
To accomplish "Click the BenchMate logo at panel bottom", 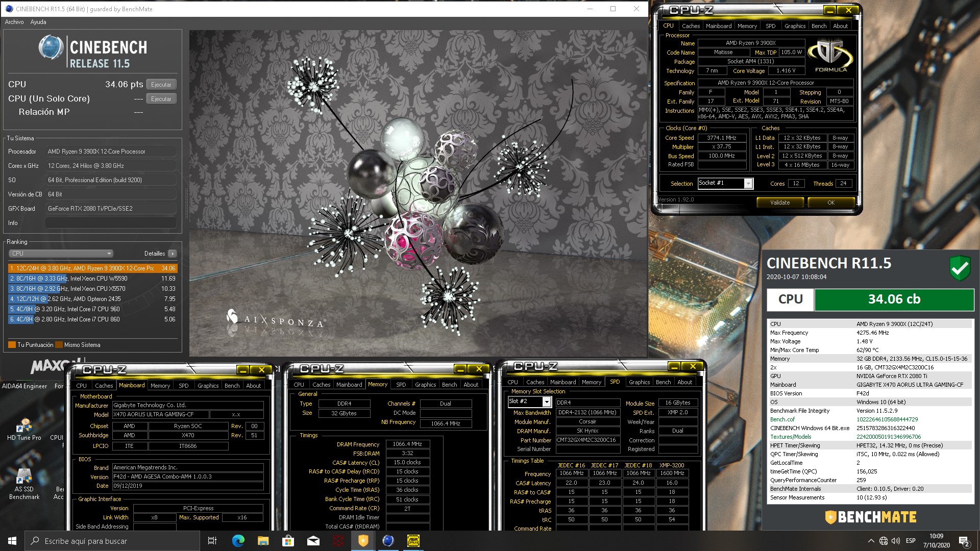I will pyautogui.click(x=871, y=517).
